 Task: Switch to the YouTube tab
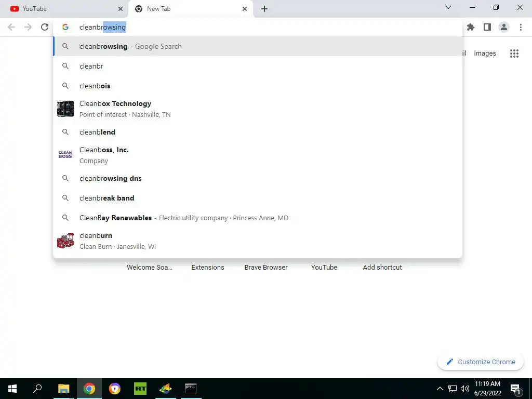64,9
